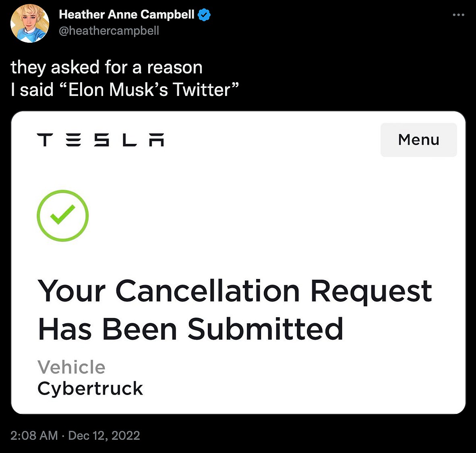The height and width of the screenshot is (453, 476).
Task: Click the word "Cancellation" in the heading
Action: tap(207, 291)
